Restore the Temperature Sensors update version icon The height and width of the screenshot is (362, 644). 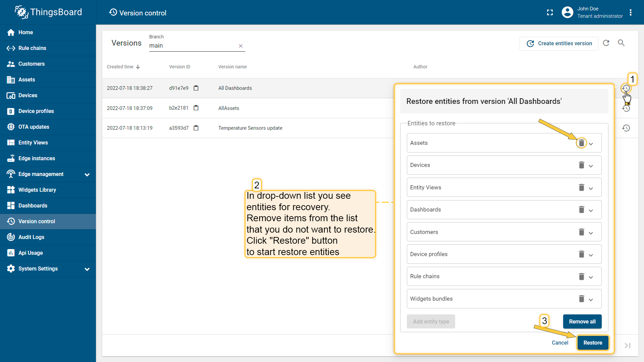[x=626, y=128]
